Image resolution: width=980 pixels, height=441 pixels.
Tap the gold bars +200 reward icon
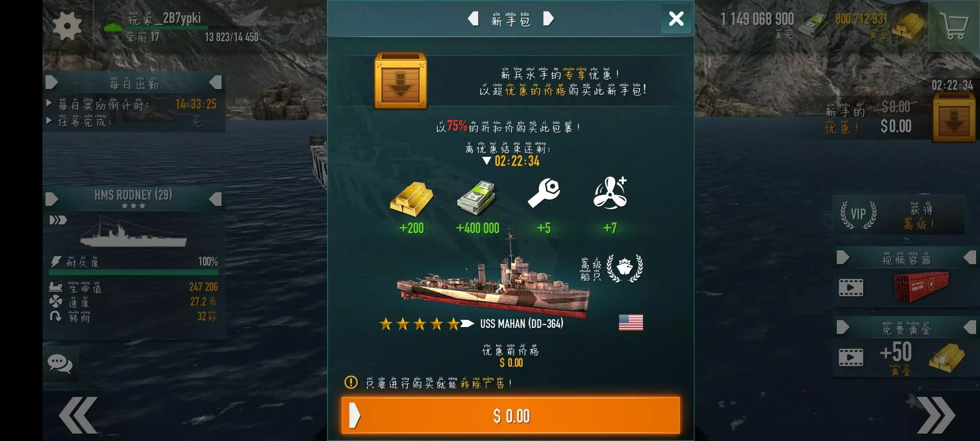(412, 199)
